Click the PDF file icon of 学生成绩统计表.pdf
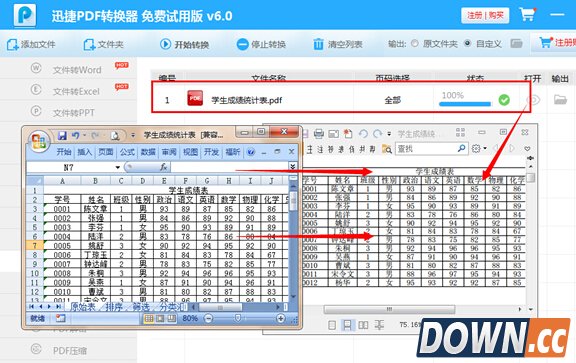The image size is (576, 363). tap(195, 98)
